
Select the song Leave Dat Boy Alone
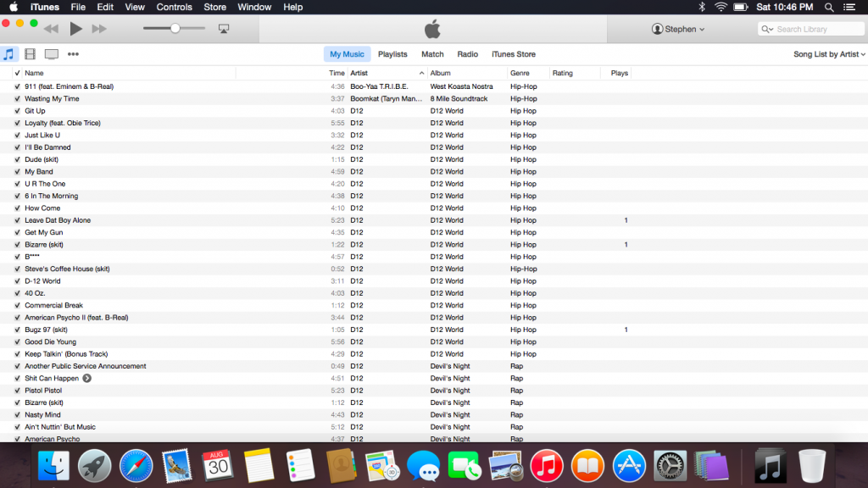(58, 220)
